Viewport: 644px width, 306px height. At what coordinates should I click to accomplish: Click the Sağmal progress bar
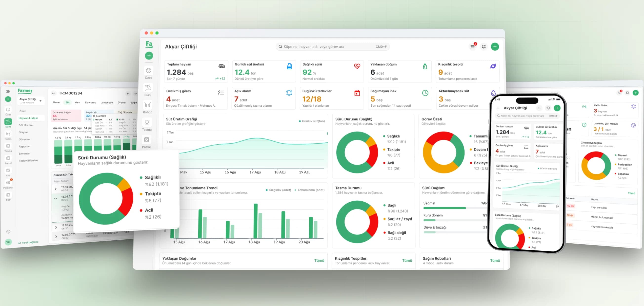455,208
